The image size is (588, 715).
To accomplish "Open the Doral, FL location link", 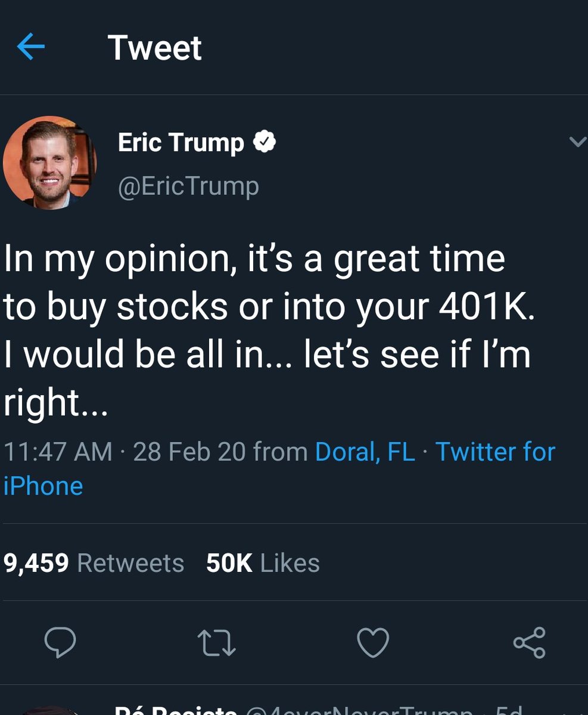I will click(x=365, y=452).
